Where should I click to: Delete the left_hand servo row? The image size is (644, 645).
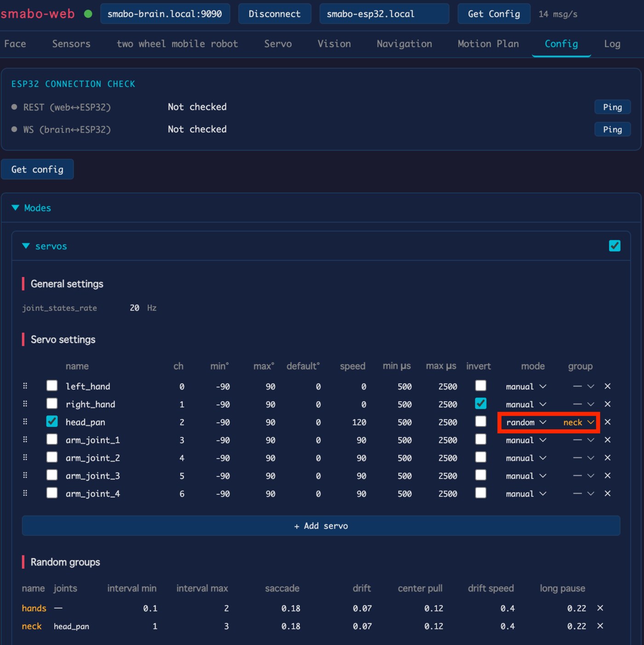point(607,386)
